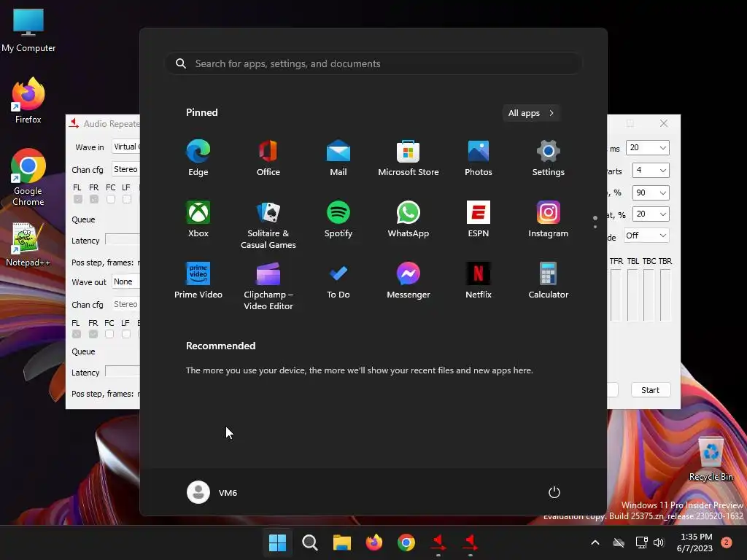Open lower Chan cfg Stereo dropdown
The width and height of the screenshot is (747, 560).
125,304
